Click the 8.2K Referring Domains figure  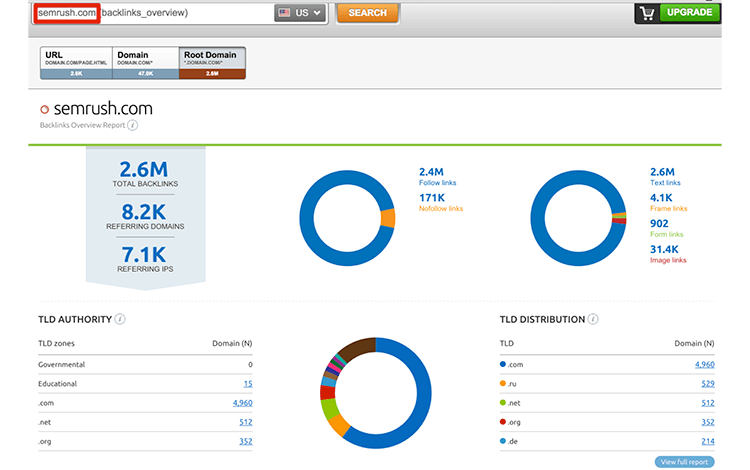[143, 212]
